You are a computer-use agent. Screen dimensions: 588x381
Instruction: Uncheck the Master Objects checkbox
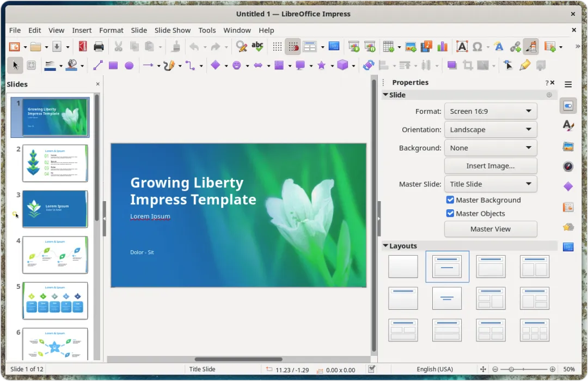point(450,214)
